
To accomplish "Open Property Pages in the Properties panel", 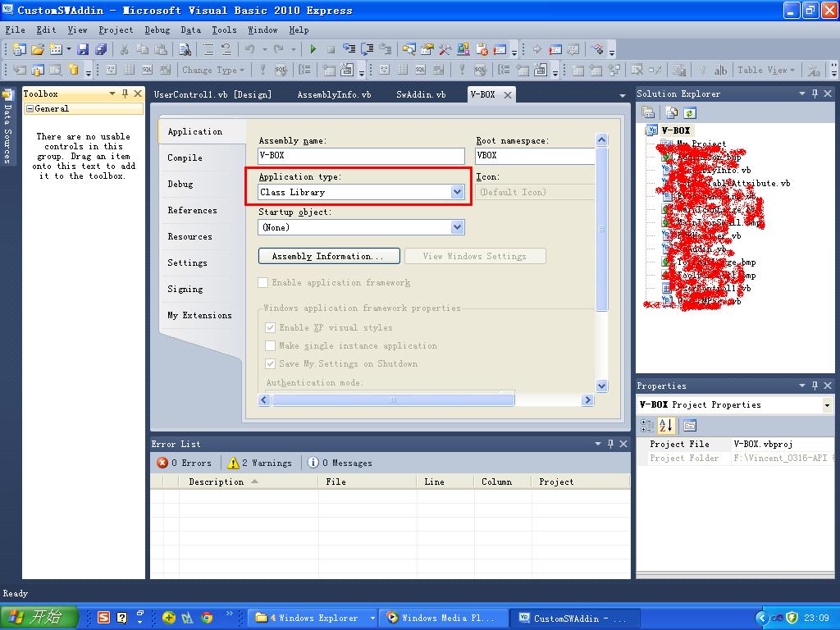I will click(x=689, y=426).
